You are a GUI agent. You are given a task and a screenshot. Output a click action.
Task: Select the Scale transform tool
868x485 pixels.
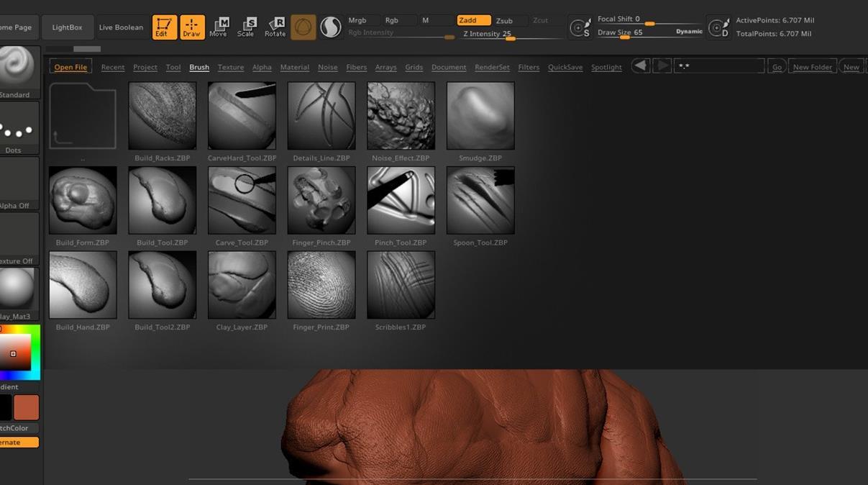246,27
